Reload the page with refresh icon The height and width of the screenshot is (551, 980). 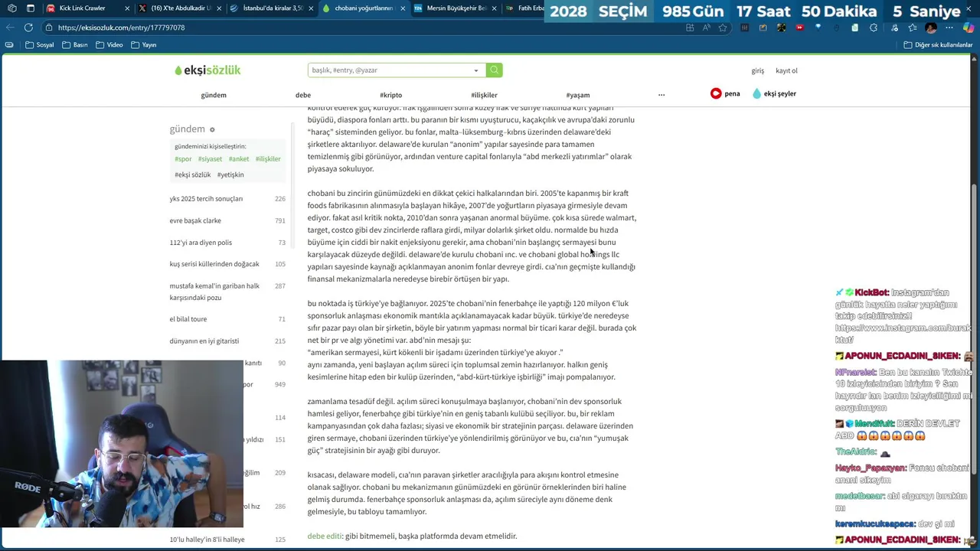(x=28, y=28)
